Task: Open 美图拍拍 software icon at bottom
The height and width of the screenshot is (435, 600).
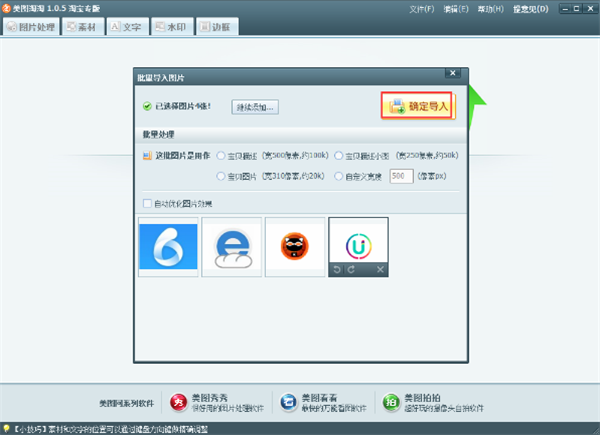Action: click(x=392, y=401)
